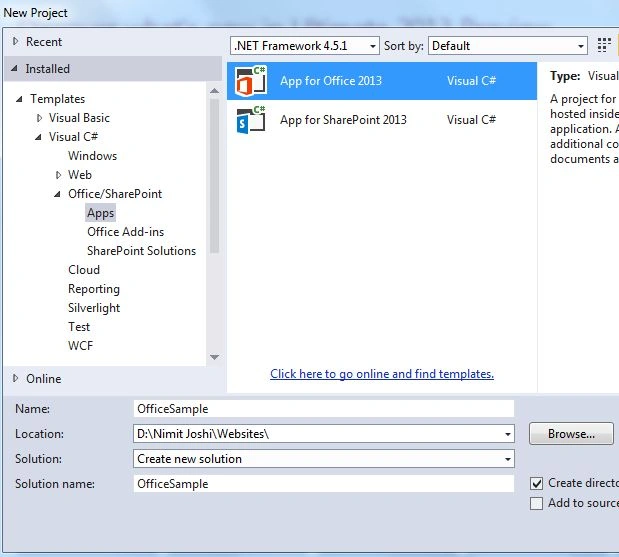
Task: Expand the Online section
Action: [15, 378]
